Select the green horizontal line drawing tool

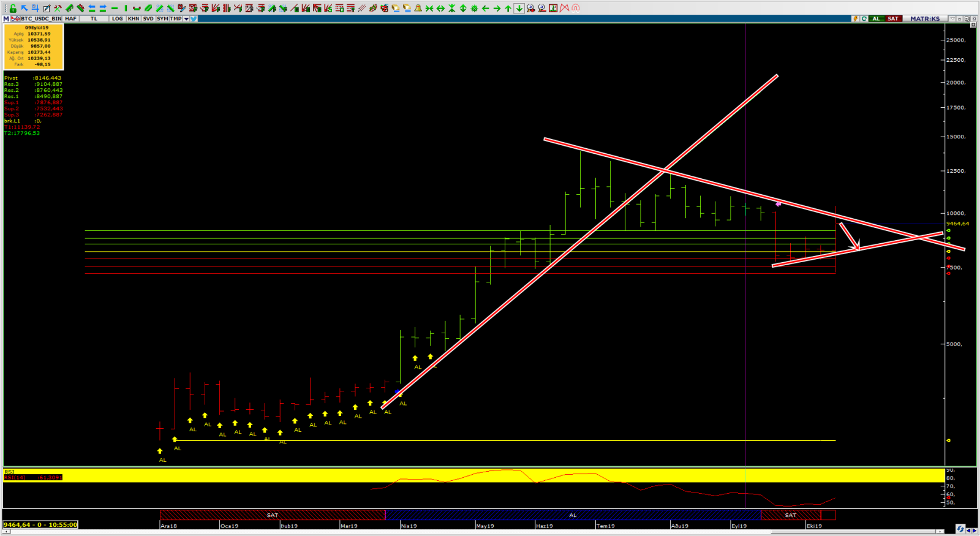point(114,8)
